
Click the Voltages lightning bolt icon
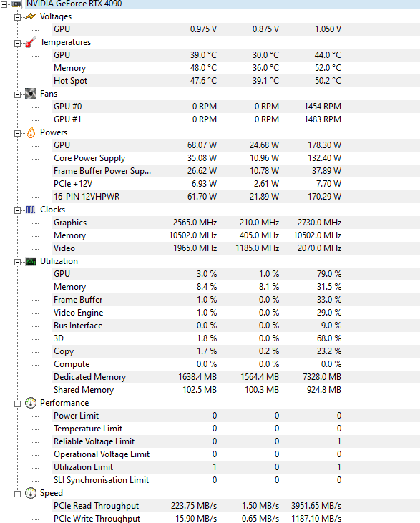(x=31, y=16)
